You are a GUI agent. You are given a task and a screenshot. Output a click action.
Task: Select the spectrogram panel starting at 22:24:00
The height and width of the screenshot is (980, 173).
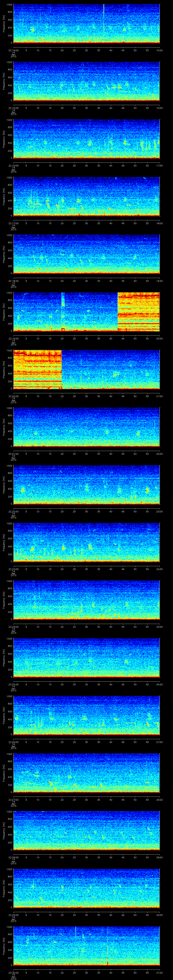point(86,600)
